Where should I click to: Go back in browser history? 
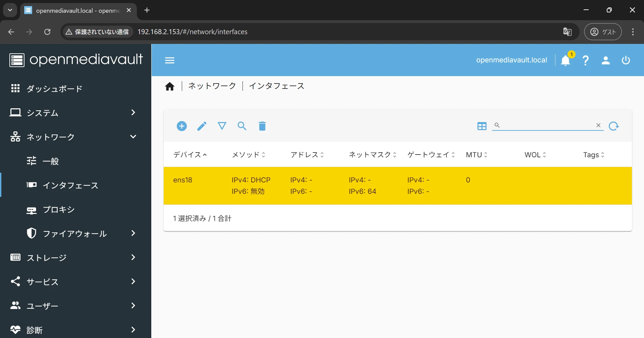(11, 32)
